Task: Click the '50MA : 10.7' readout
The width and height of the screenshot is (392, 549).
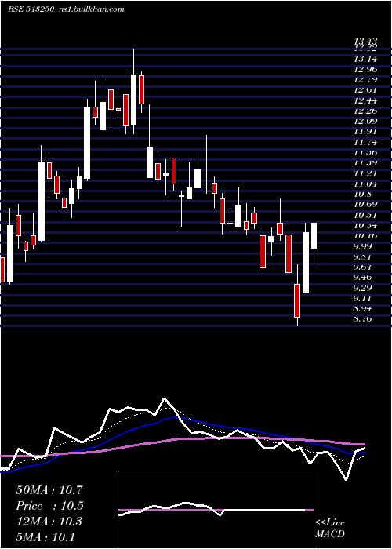Action: [49, 490]
